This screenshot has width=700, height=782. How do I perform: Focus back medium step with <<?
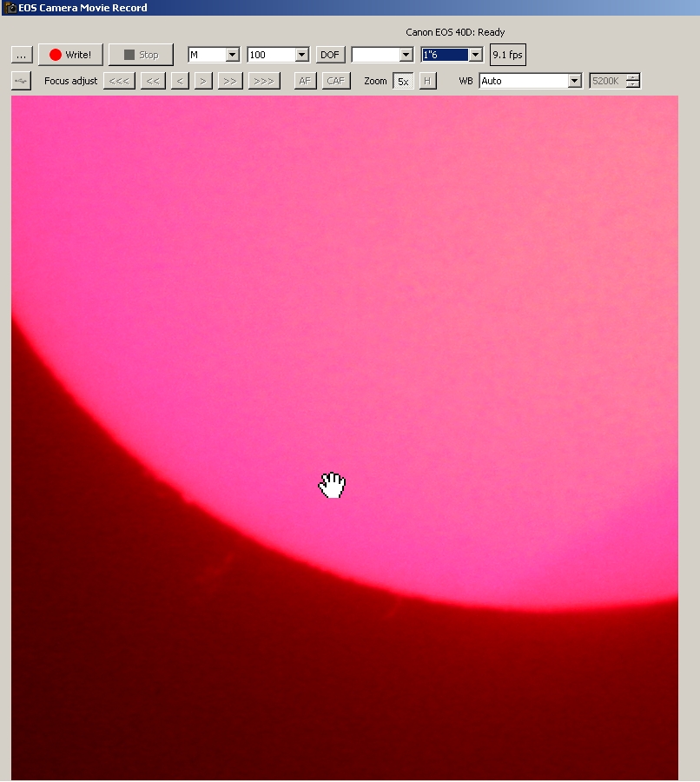pyautogui.click(x=153, y=81)
